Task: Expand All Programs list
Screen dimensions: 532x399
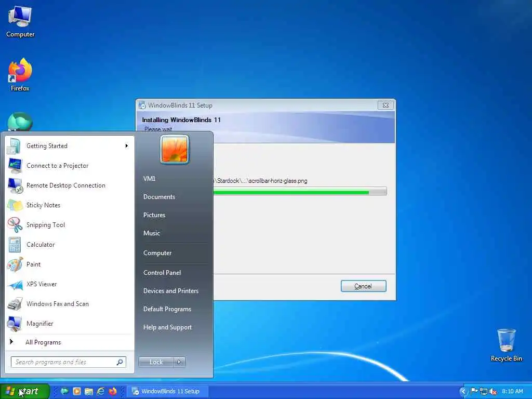Action: point(70,342)
